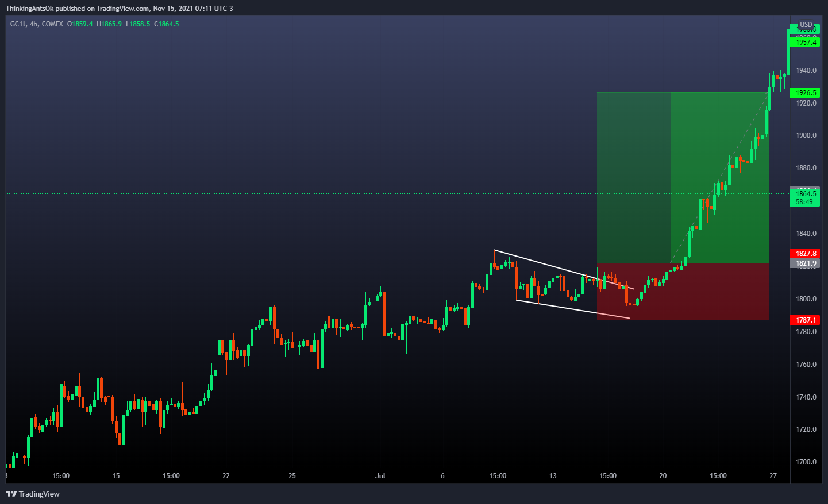The height and width of the screenshot is (504, 828).
Task: Click the red 1827.8 price label
Action: pos(805,254)
